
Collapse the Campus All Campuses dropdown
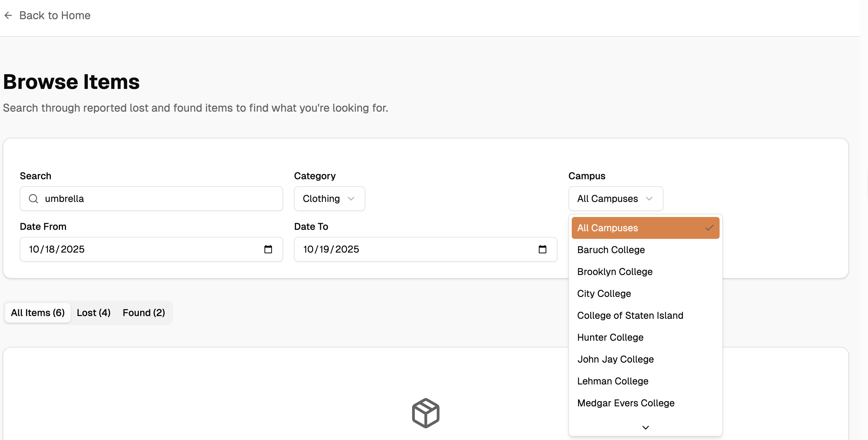coord(615,199)
